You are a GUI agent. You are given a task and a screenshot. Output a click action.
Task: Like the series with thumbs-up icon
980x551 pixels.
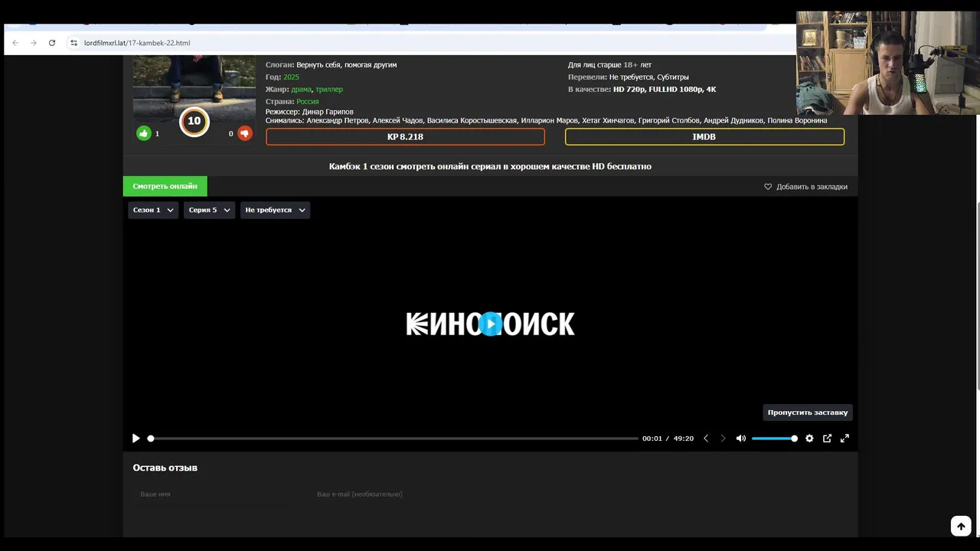[143, 133]
